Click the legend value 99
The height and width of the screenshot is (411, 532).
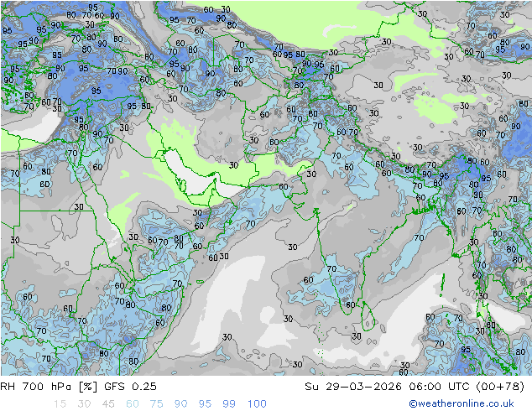229,403
